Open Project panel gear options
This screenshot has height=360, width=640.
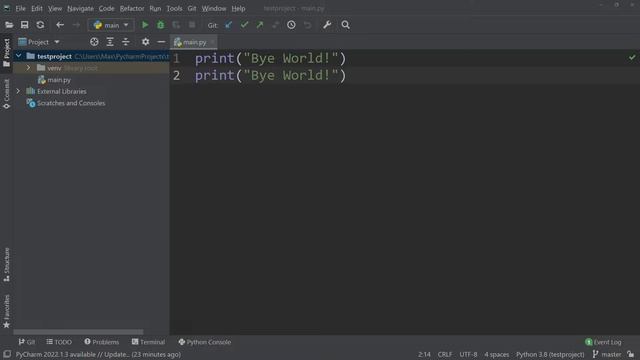coord(145,42)
